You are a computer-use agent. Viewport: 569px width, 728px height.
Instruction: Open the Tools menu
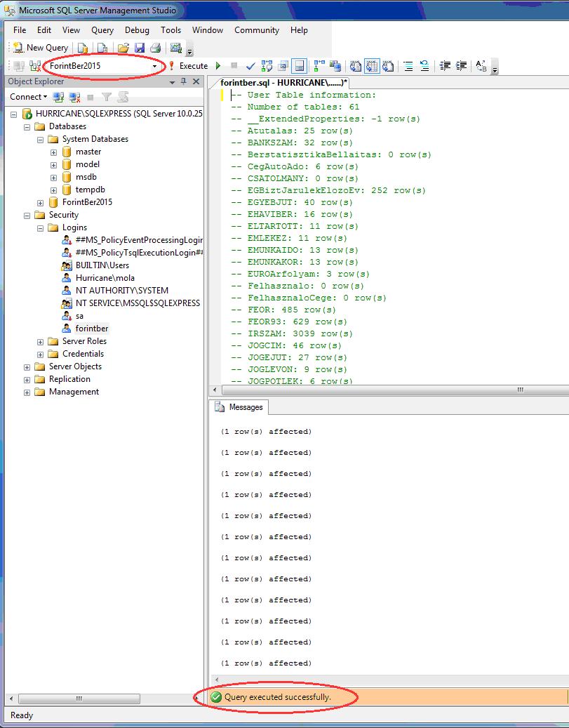(x=170, y=30)
